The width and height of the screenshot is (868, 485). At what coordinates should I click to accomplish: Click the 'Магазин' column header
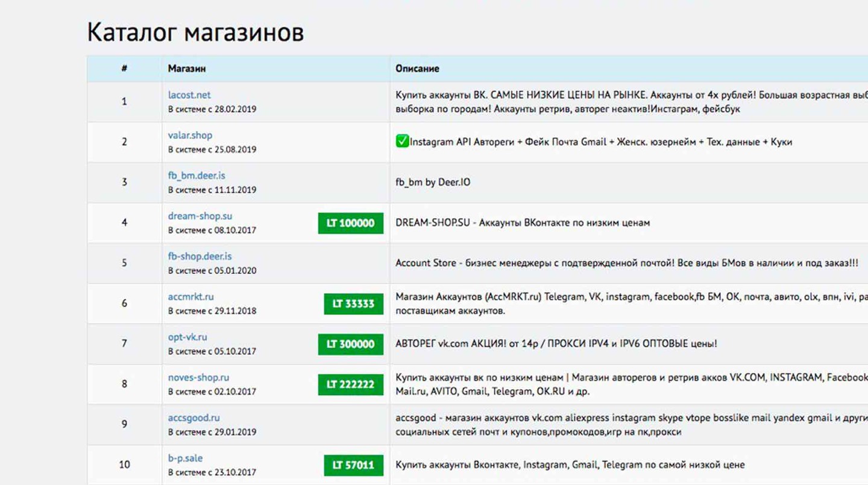click(x=187, y=69)
